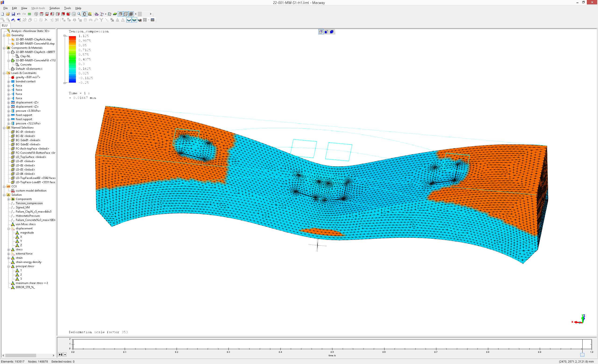The height and width of the screenshot is (364, 598).
Task: Create a new file from toolbar
Action: pyautogui.click(x=2, y=14)
